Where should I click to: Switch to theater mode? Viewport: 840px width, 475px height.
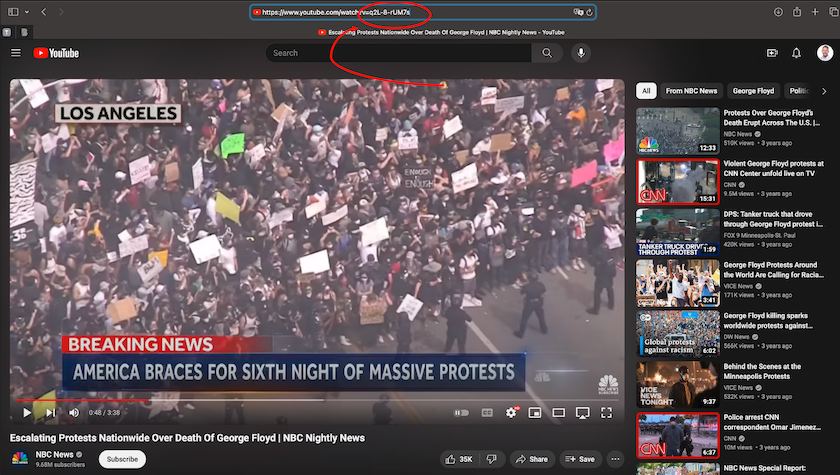point(559,412)
